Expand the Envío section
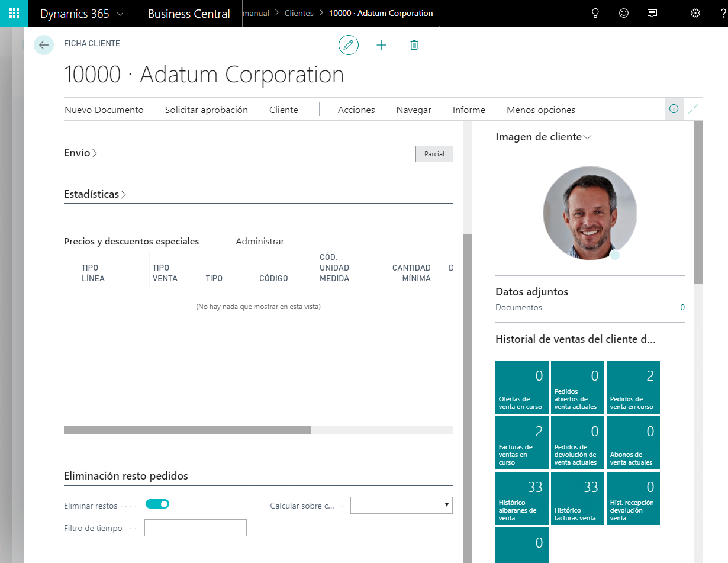This screenshot has width=728, height=563. 80,153
